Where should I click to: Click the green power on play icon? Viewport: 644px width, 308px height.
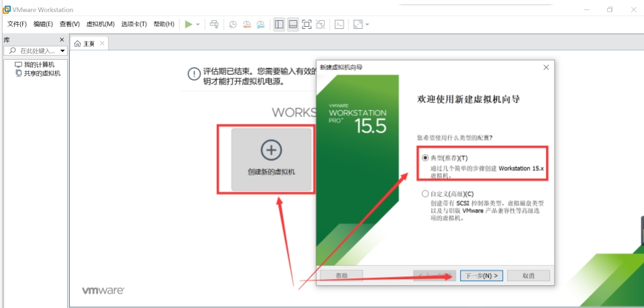pos(189,24)
